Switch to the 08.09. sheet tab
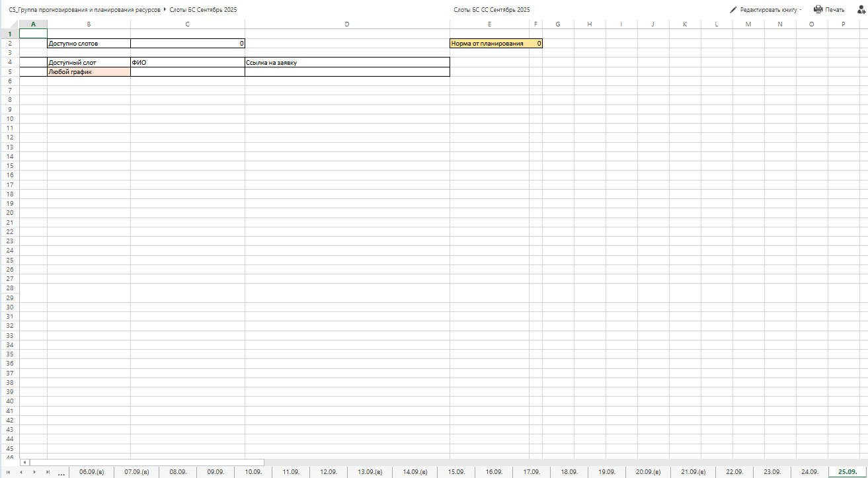Image resolution: width=868 pixels, height=478 pixels. pyautogui.click(x=177, y=472)
